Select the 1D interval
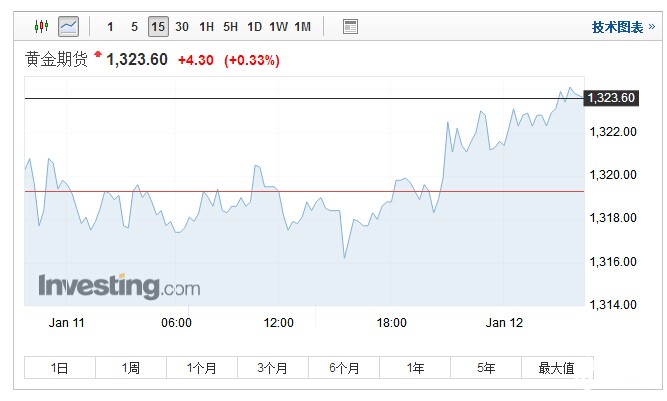The height and width of the screenshot is (401, 667). point(255,27)
